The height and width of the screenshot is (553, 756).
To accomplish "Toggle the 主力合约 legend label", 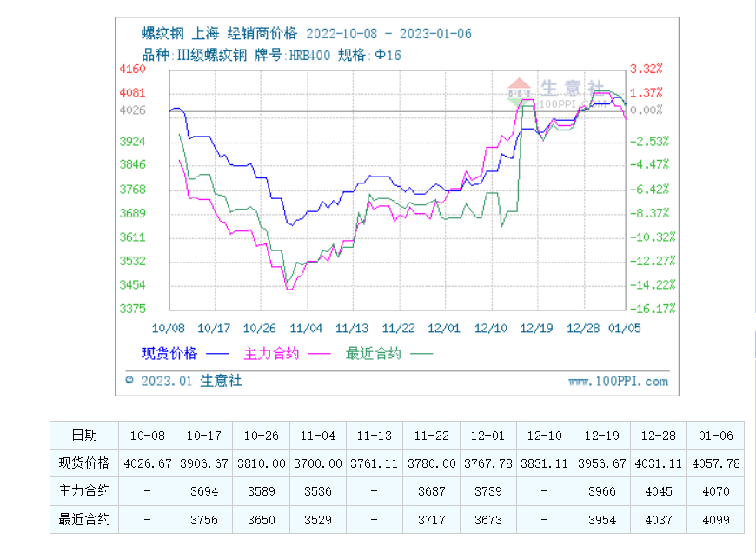I will (271, 353).
